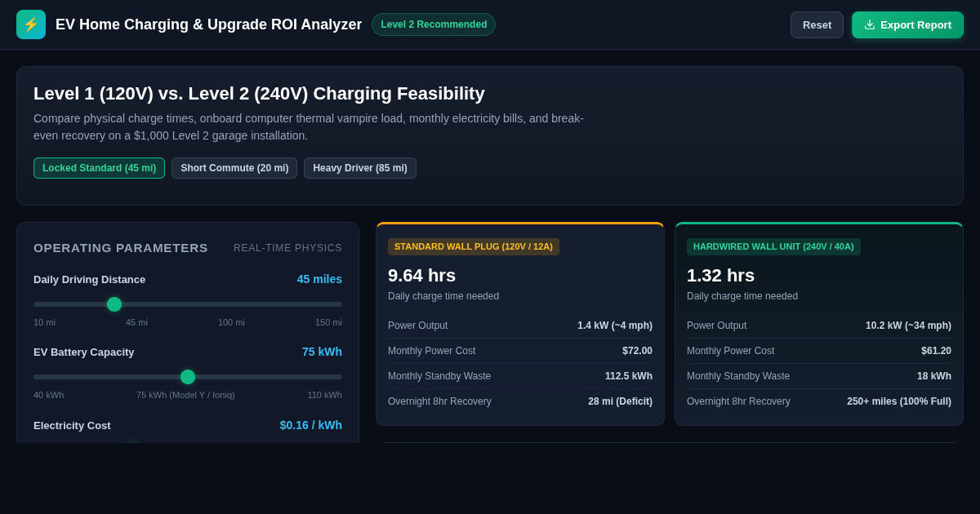Click the 112.5 kWh standby waste value
The image size is (980, 514).
point(629,376)
